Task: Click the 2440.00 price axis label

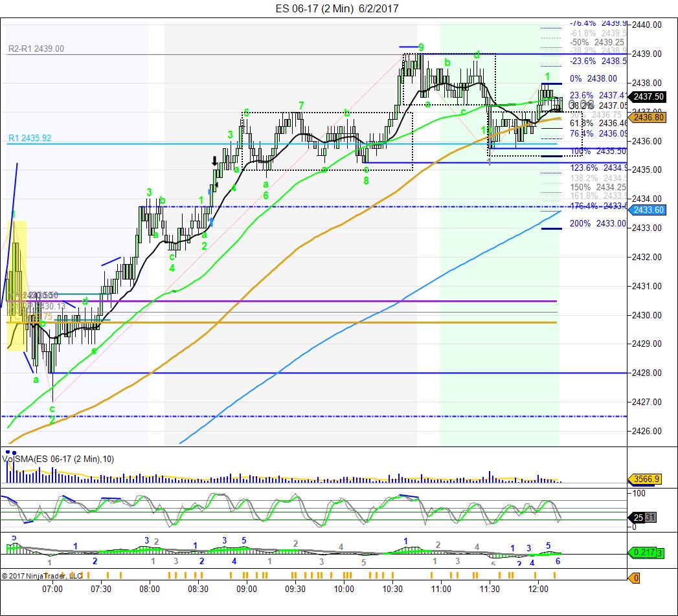Action: [x=646, y=25]
